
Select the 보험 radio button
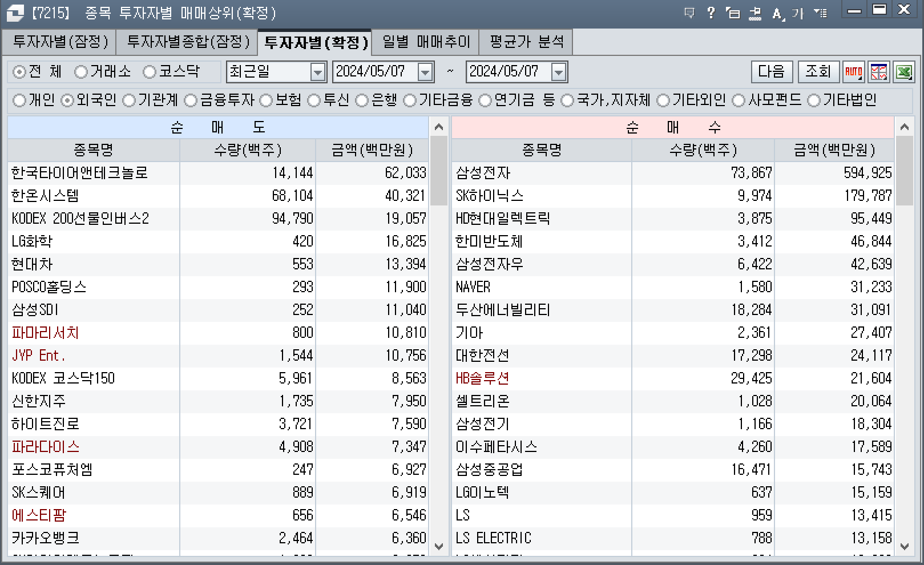[x=266, y=100]
